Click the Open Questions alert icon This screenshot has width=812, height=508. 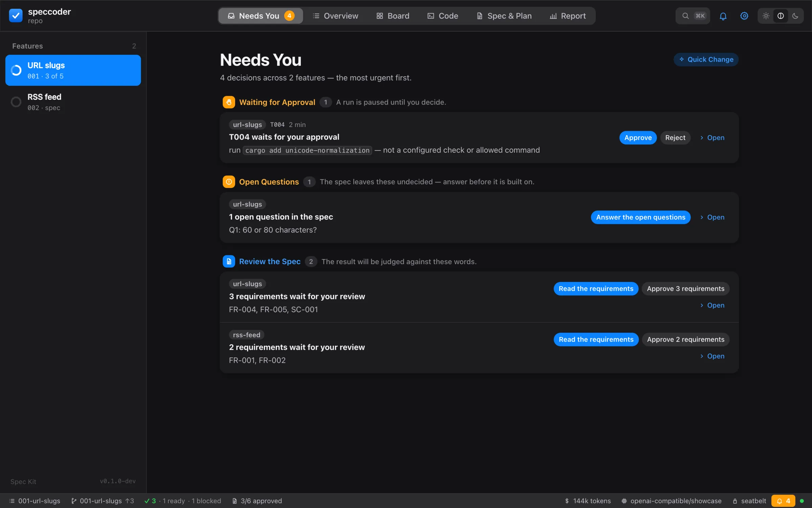(x=229, y=182)
